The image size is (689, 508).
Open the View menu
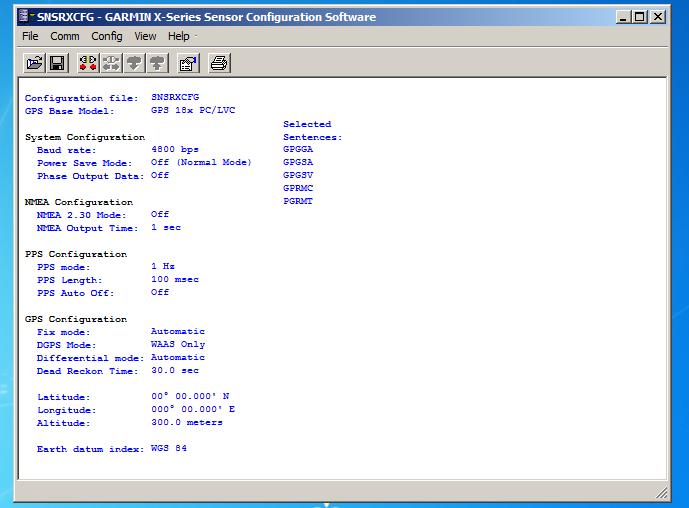pyautogui.click(x=145, y=36)
